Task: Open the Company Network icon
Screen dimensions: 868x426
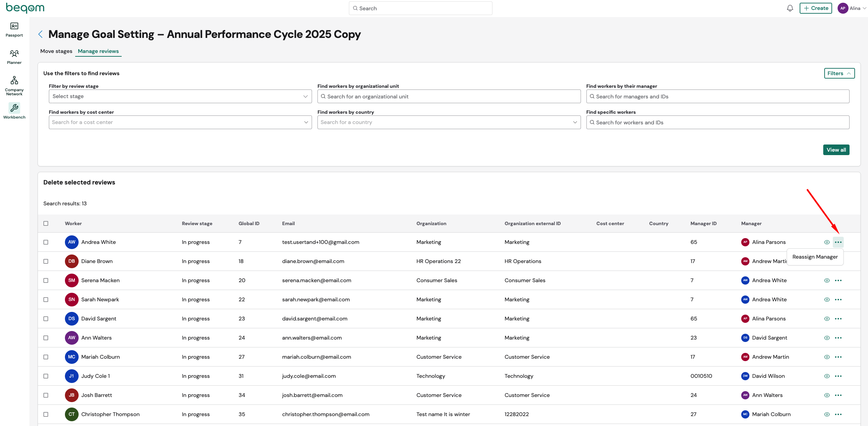Action: pos(14,81)
